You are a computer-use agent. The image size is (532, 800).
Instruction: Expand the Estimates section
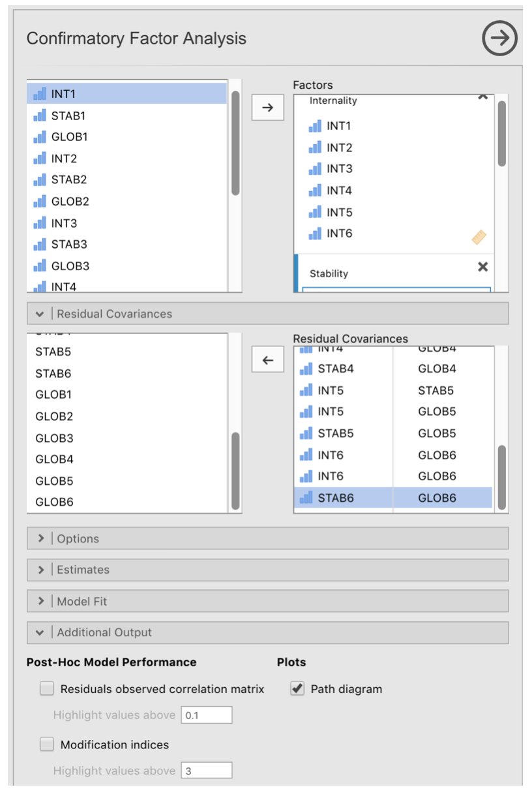267,570
